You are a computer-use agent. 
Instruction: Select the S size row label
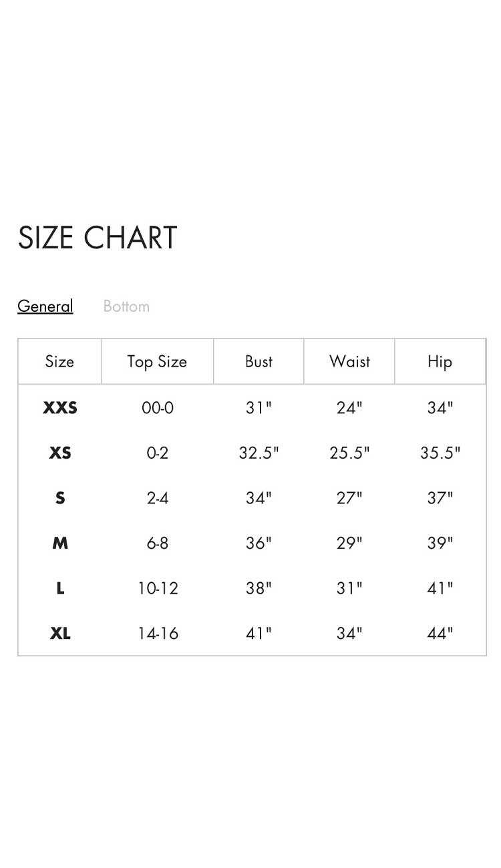coord(59,498)
